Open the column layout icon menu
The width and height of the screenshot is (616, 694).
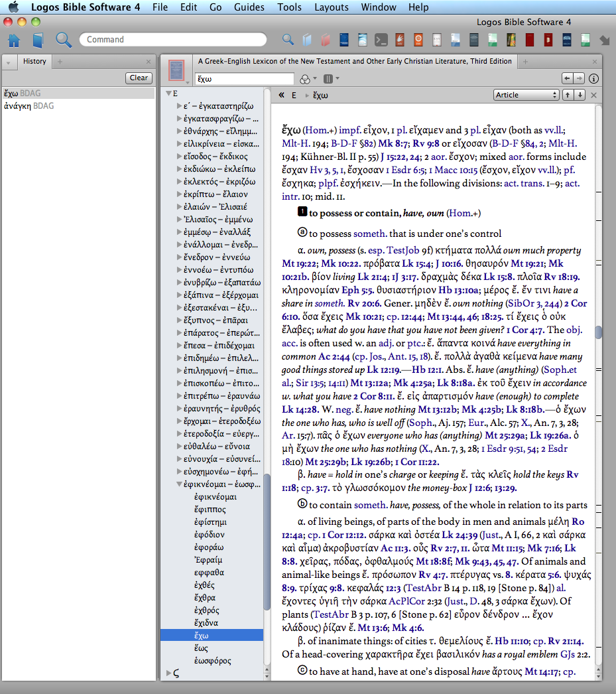tap(328, 79)
